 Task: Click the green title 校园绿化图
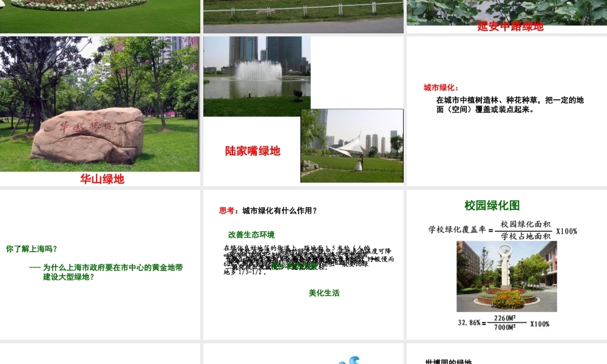click(x=492, y=206)
